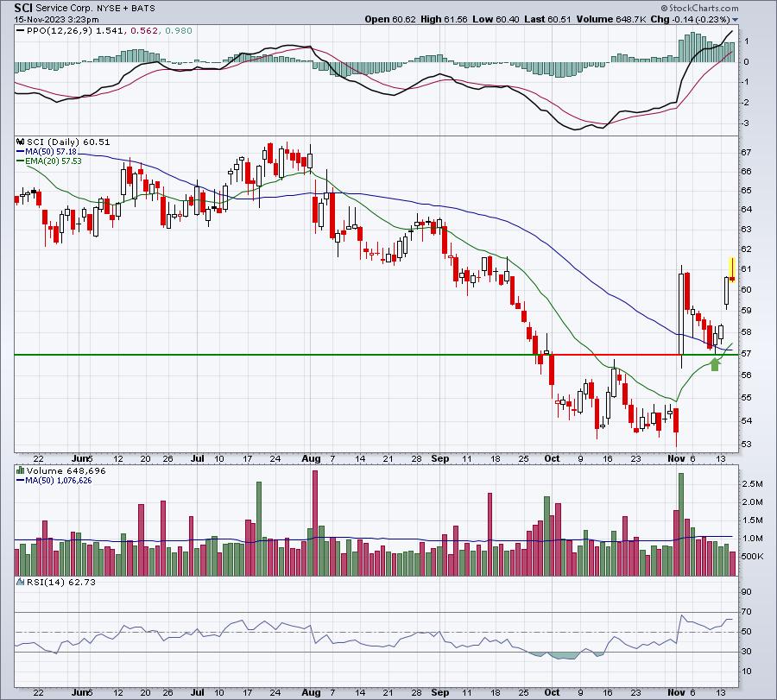777x700 pixels.
Task: Open the dropdown arrow next to Chg value
Action: click(735, 20)
